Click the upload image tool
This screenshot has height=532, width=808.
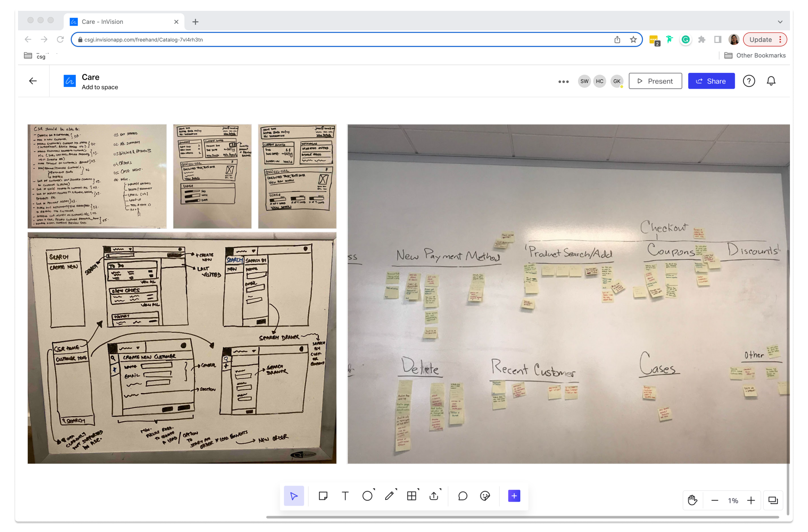(x=434, y=496)
